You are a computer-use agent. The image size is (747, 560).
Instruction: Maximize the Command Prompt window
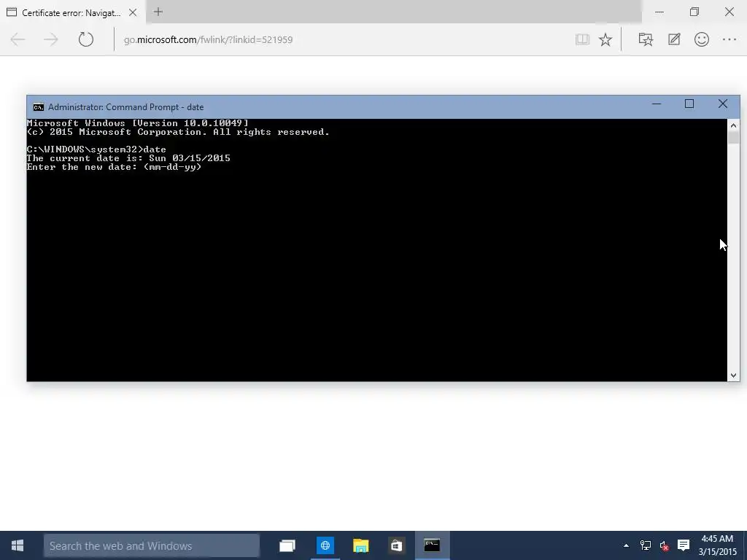pos(689,104)
